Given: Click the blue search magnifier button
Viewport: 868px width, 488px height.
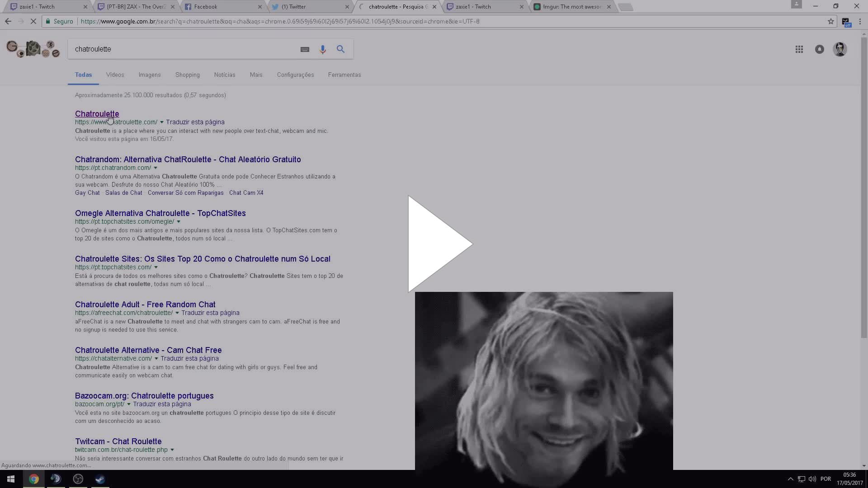Looking at the screenshot, I should click(x=340, y=49).
